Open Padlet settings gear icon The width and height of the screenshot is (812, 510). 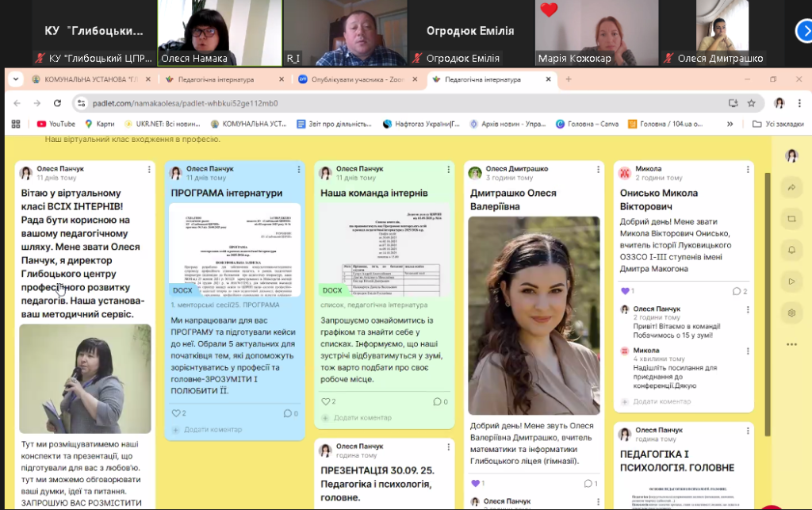tap(791, 313)
